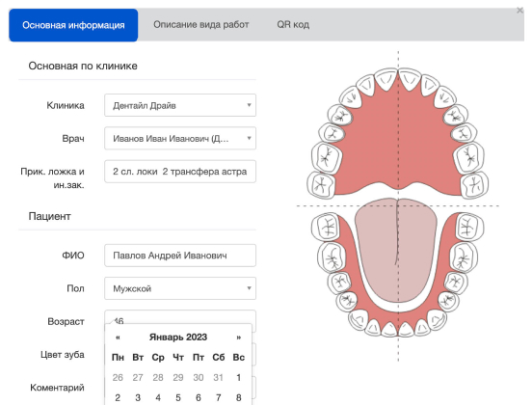The width and height of the screenshot is (532, 405).
Task: Select the upper right rear molar
Action: tap(474, 186)
